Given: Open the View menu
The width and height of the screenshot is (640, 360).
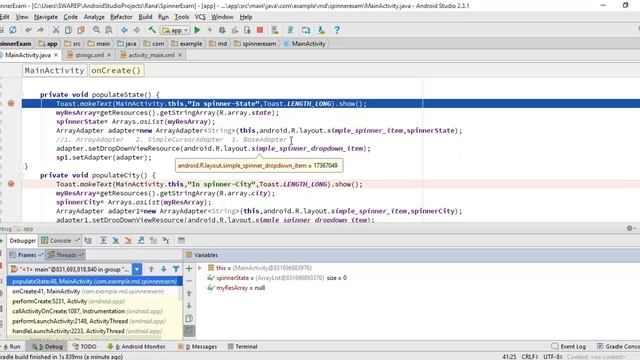Looking at the screenshot, I should pos(22,17).
